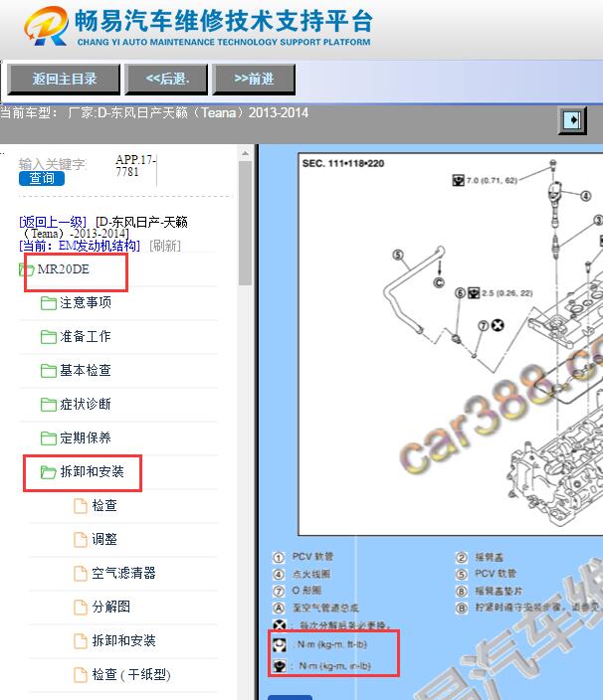Screen dimensions: 603x700
Task: Click the folder icon next to 准备工作
Action: coord(48,337)
